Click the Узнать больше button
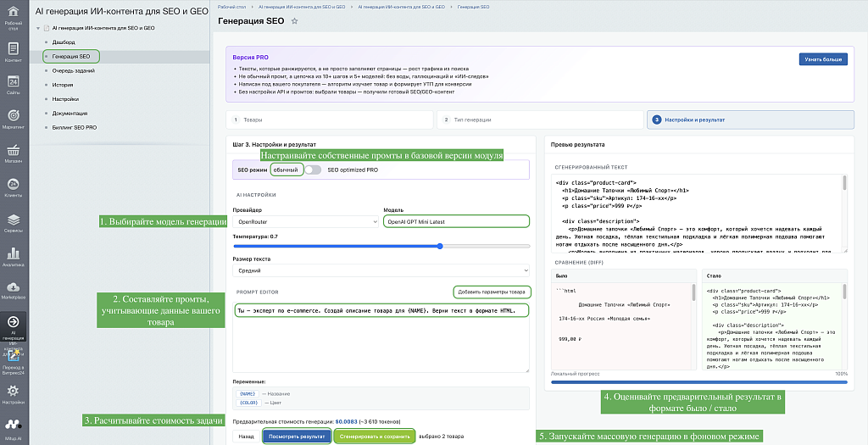 (823, 59)
